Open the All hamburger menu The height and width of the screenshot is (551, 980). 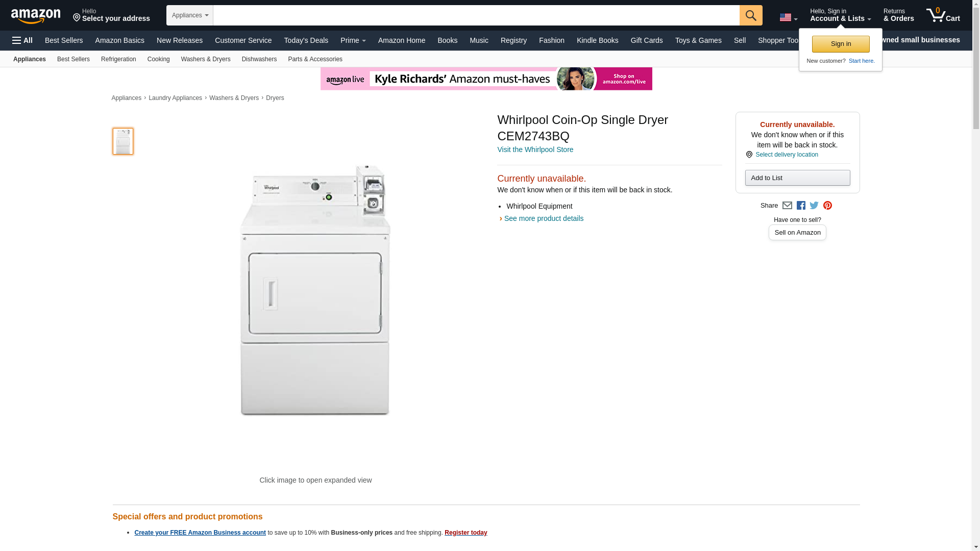(22, 40)
